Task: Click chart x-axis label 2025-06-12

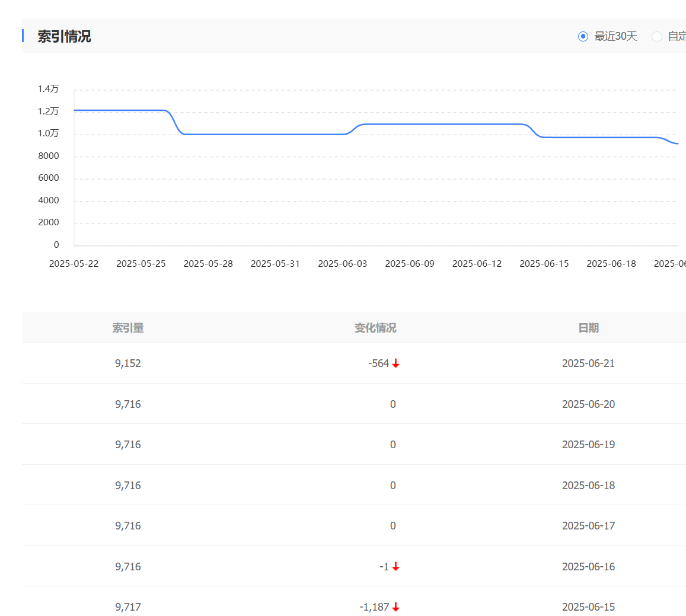Action: pyautogui.click(x=477, y=264)
